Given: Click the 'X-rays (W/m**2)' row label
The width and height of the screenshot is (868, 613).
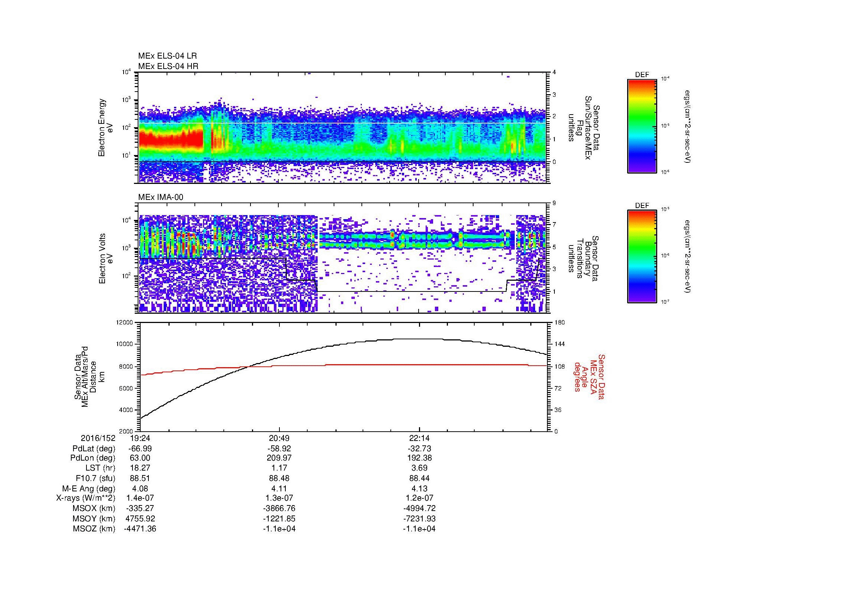Looking at the screenshot, I should tap(85, 498).
